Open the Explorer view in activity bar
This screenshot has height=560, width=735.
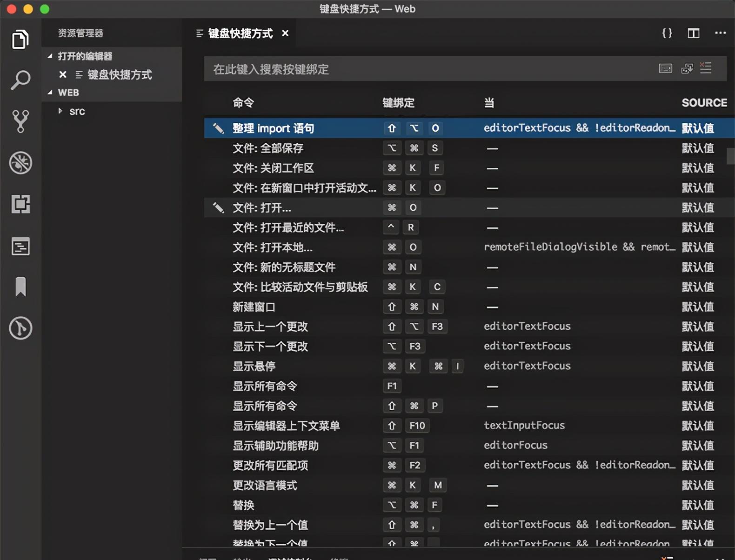[20, 40]
